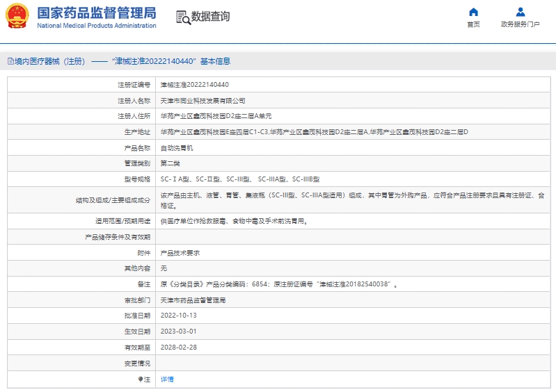The width and height of the screenshot is (556, 392).
Task: Click the 有效期至 row label
Action: [x=137, y=348]
